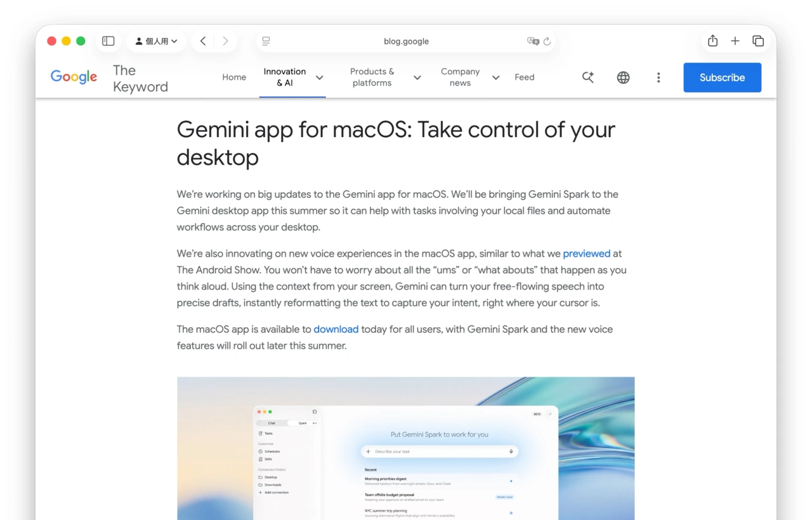This screenshot has width=812, height=520.
Task: Click the BETA badge in the screenshot
Action: 537,414
